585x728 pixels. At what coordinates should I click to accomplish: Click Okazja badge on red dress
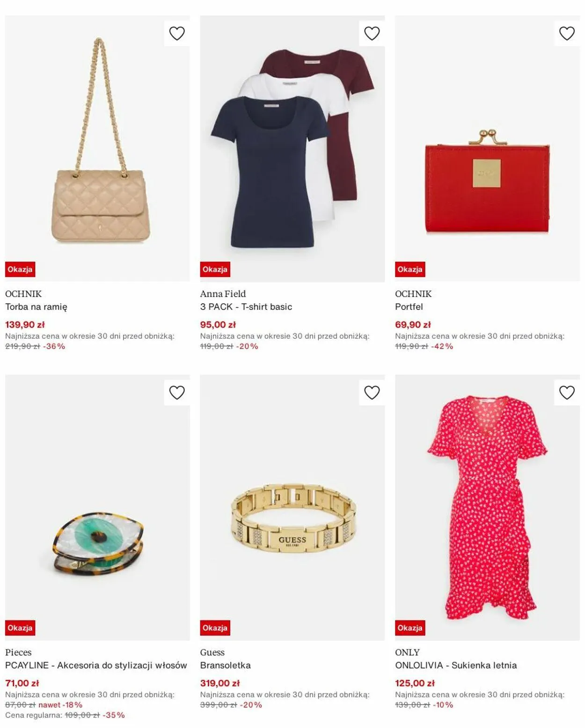coord(410,628)
